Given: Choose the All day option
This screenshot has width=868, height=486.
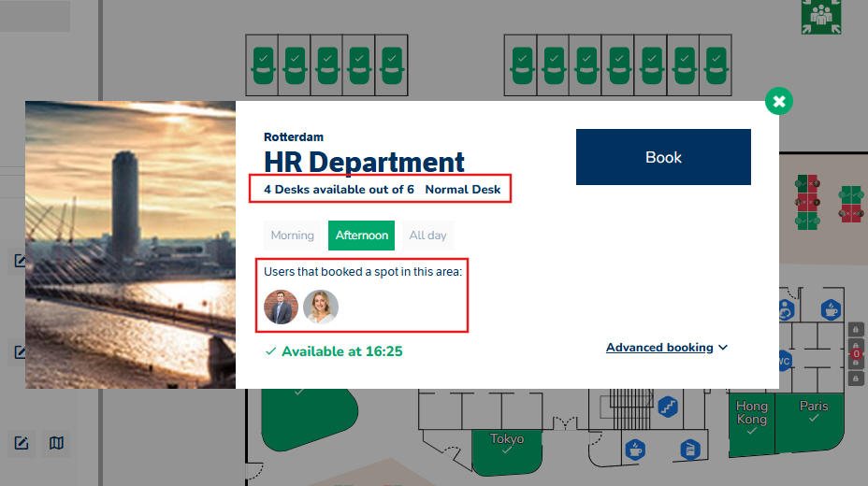Looking at the screenshot, I should click(427, 236).
